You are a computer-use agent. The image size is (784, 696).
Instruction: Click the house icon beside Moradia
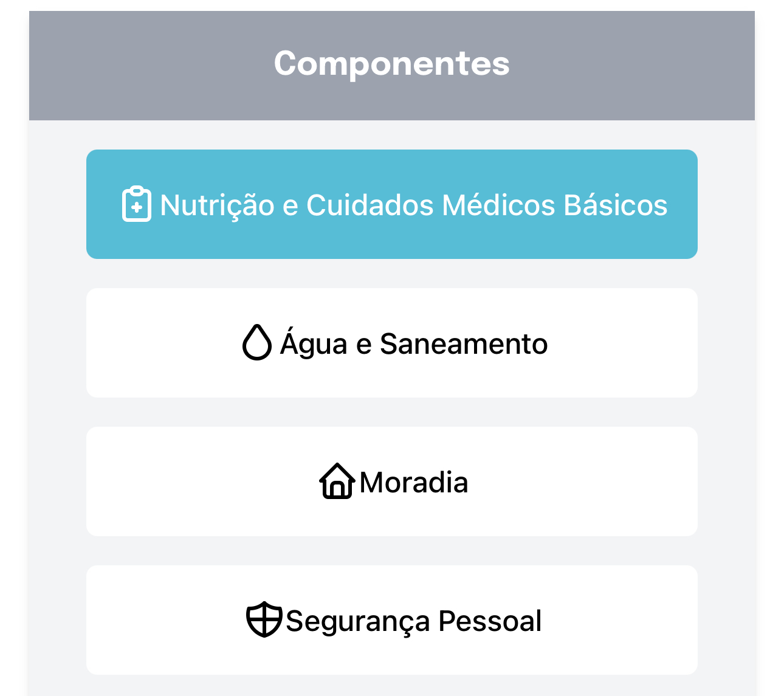[337, 481]
